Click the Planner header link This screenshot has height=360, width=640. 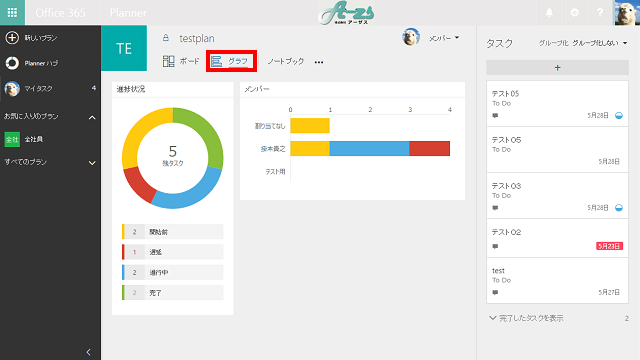click(x=128, y=13)
